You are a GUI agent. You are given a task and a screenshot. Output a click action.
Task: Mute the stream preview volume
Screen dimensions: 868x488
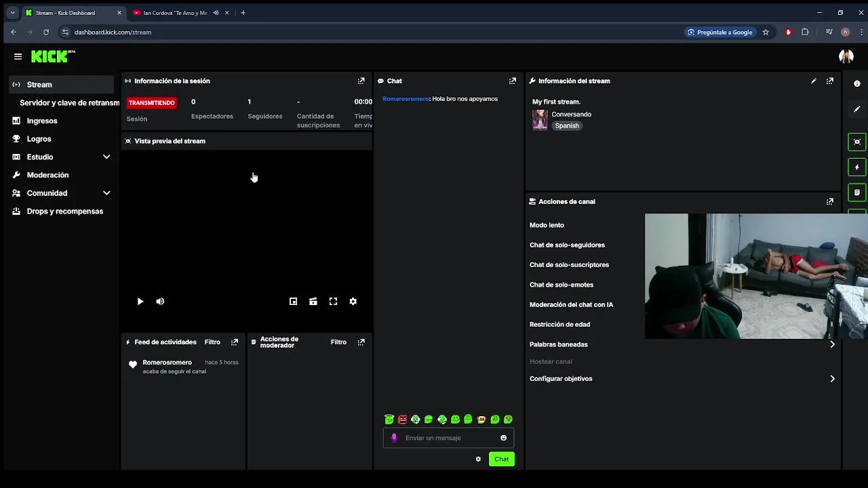pyautogui.click(x=160, y=302)
